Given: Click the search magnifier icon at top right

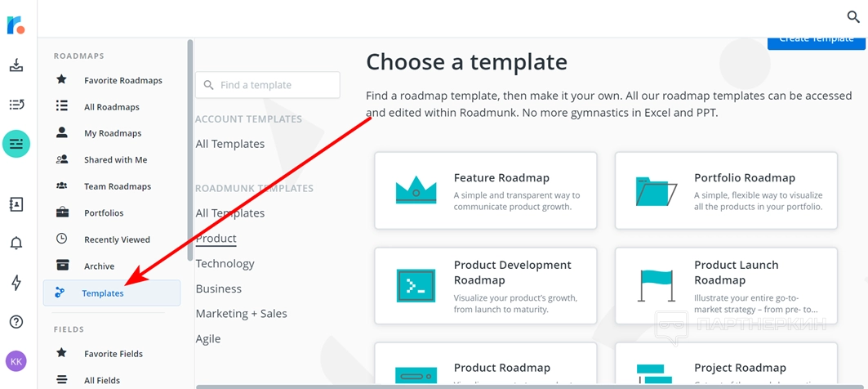Looking at the screenshot, I should 853,16.
